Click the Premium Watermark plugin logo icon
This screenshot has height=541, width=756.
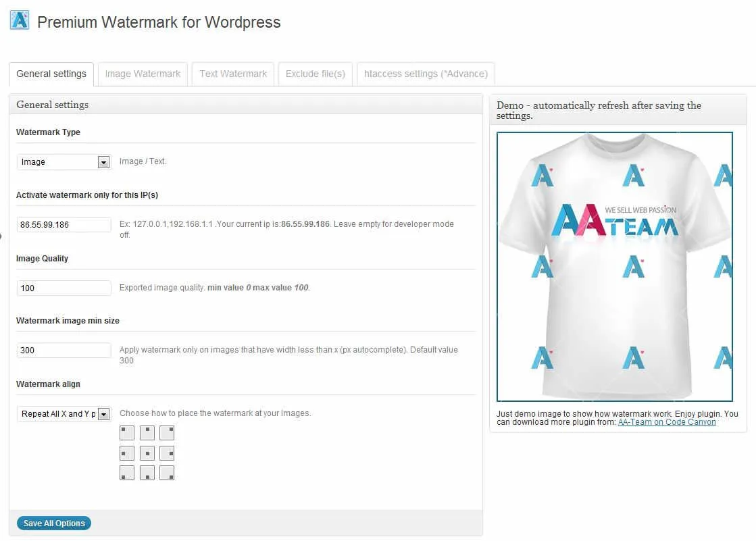(20, 20)
